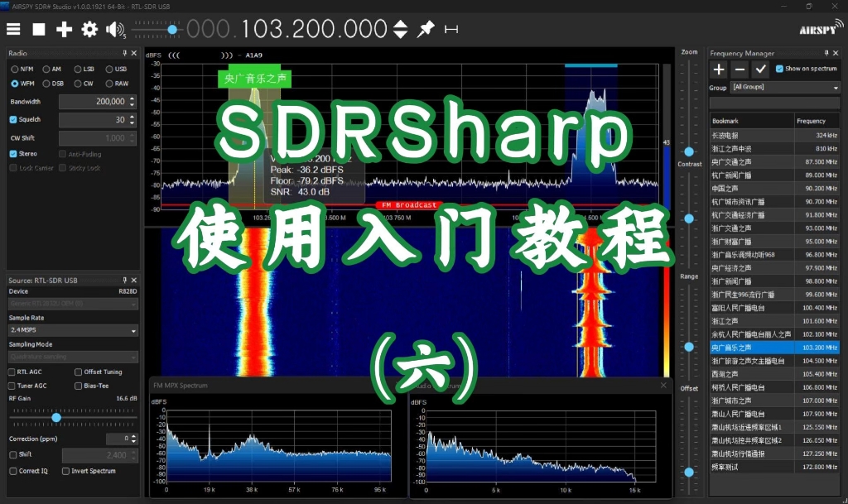Enable the RTL AGC checkbox
The image size is (848, 504).
pyautogui.click(x=12, y=372)
